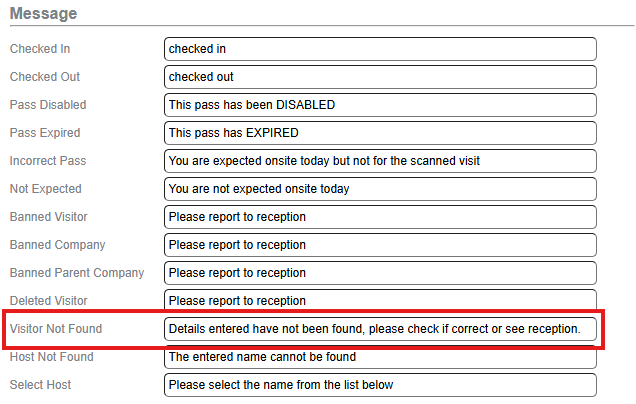Click into the Incorrect Pass message field

380,161
